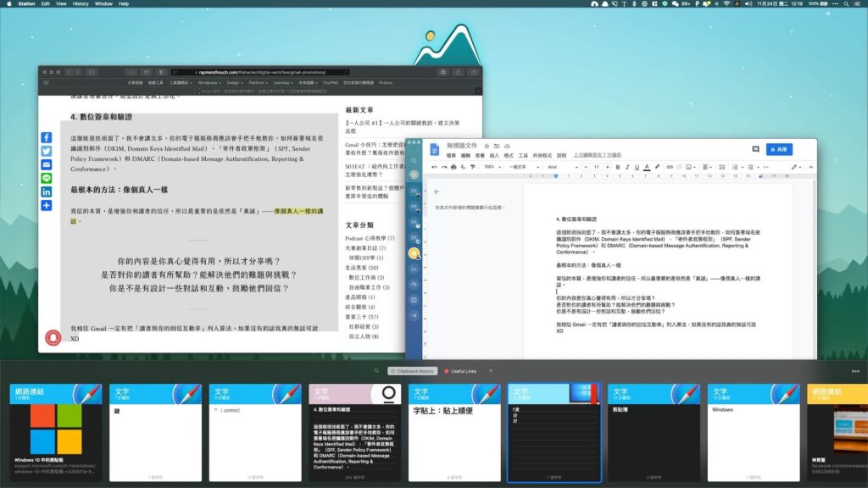Share page via LinkedIn icon

47,191
